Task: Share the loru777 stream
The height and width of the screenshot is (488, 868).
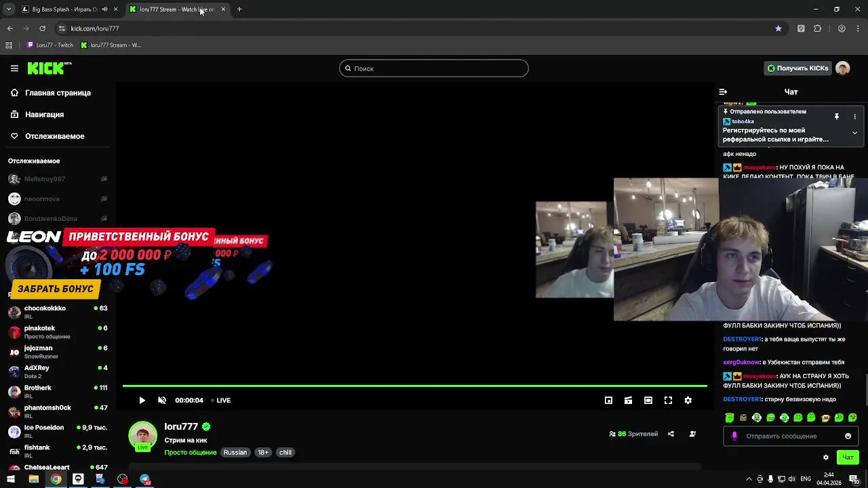Action: (x=671, y=434)
